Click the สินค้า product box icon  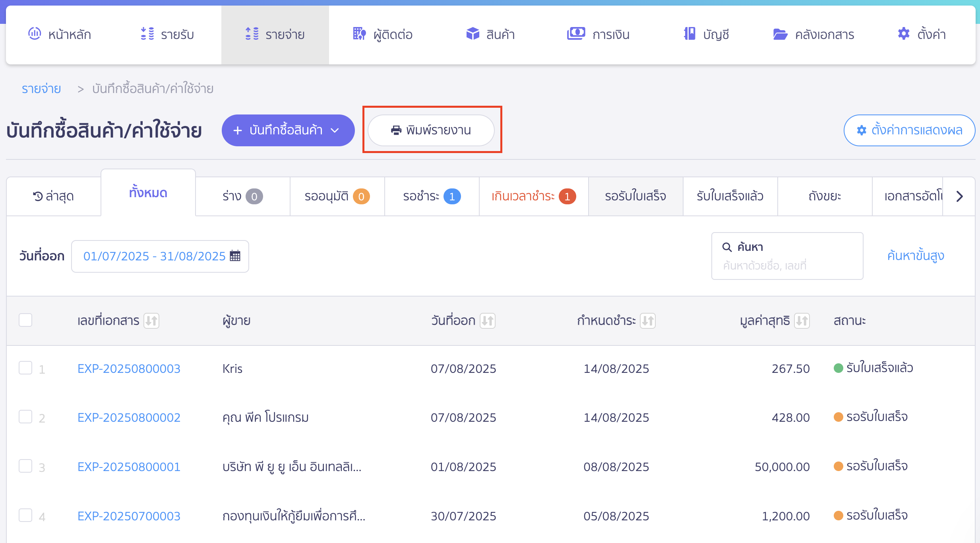473,34
